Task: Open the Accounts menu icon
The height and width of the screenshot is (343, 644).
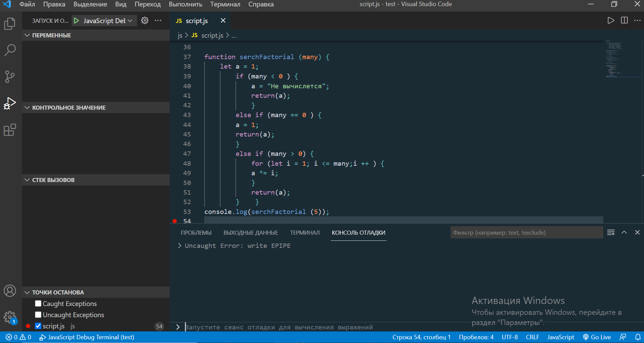Action: (10, 291)
